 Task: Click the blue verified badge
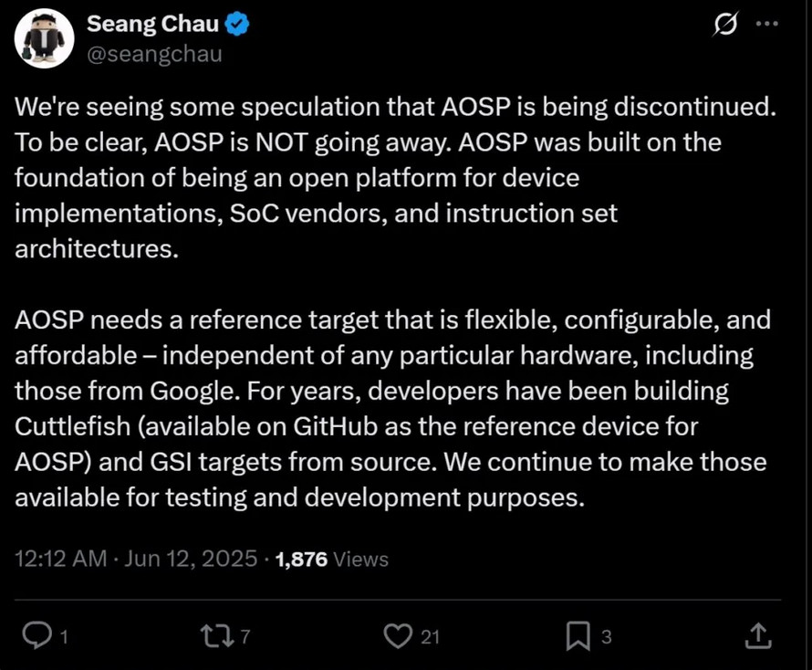(x=238, y=25)
